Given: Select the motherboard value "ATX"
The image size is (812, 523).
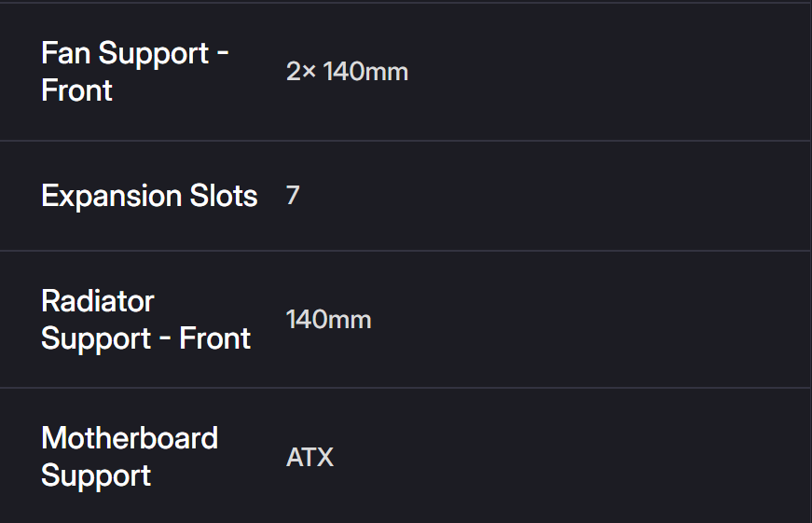Looking at the screenshot, I should click(310, 458).
